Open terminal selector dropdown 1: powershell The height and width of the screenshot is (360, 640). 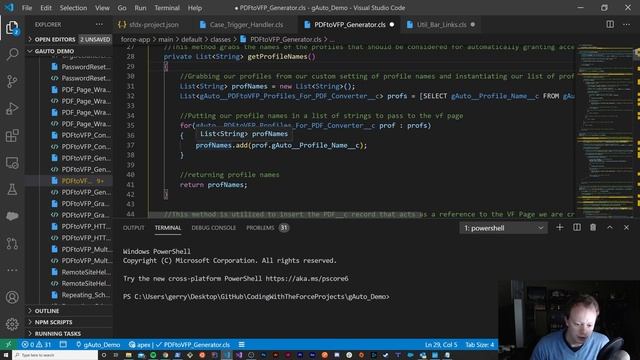click(503, 228)
